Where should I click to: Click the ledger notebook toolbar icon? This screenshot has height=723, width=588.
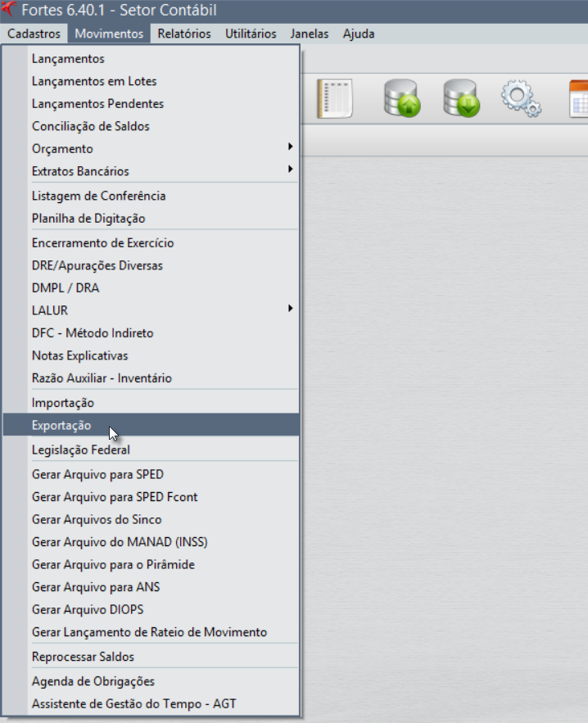pos(334,98)
